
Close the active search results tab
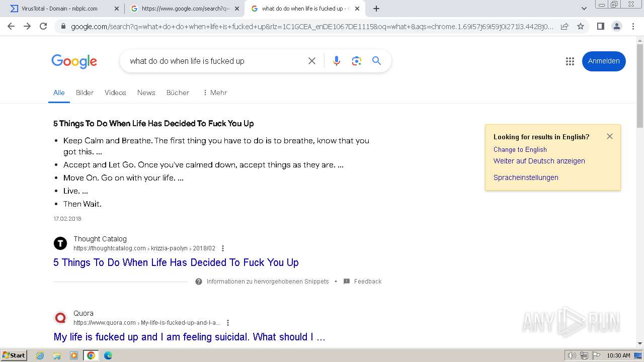[357, 9]
